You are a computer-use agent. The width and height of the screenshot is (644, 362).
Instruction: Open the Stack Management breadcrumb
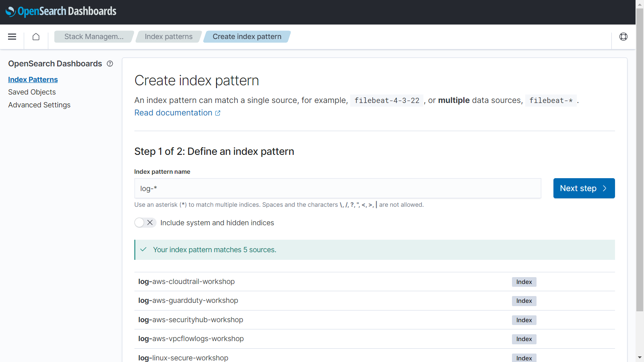click(94, 37)
